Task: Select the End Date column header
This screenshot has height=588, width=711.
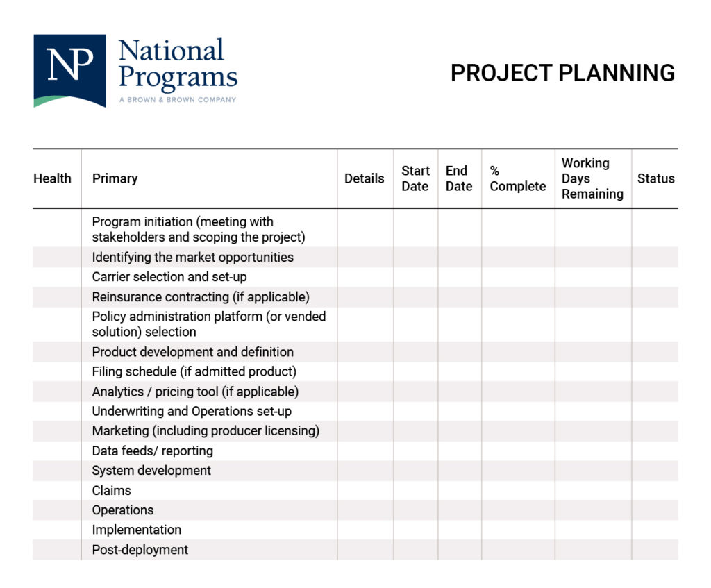Action: (x=458, y=178)
